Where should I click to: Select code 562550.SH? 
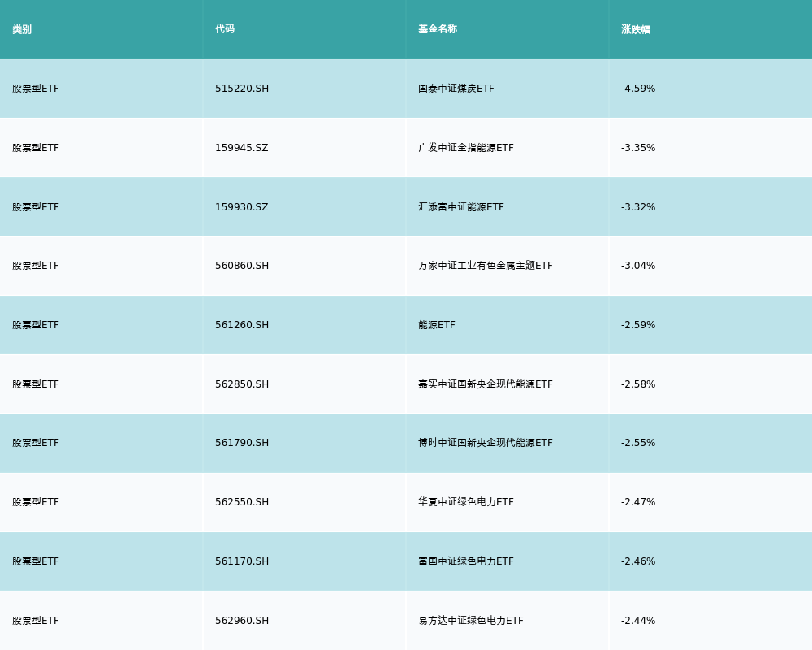point(242,502)
